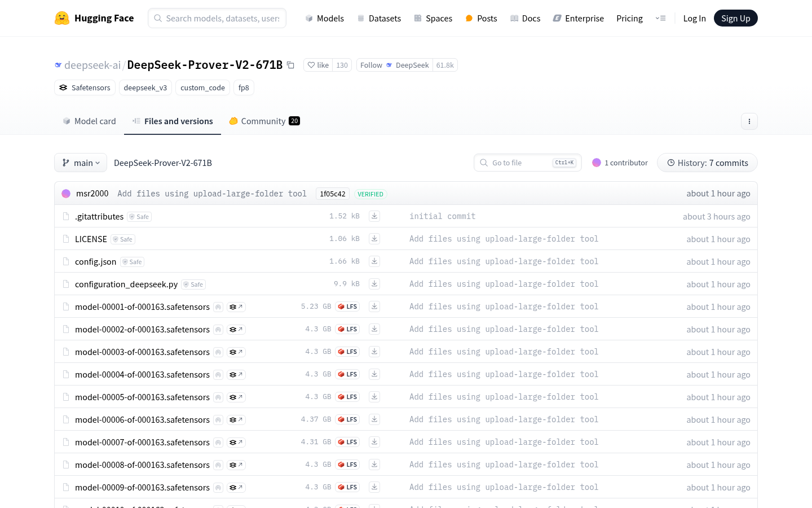
Task: Open the configuration_deepseek.py file
Action: (126, 284)
